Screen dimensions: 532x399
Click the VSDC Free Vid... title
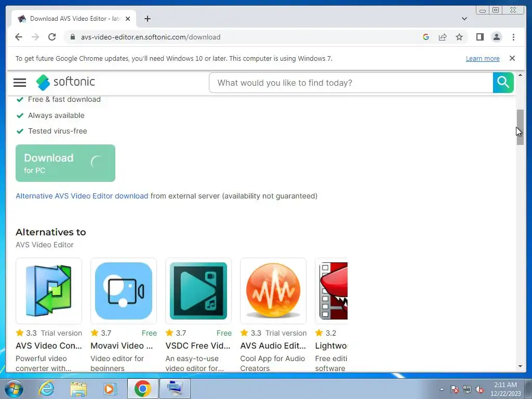click(198, 345)
